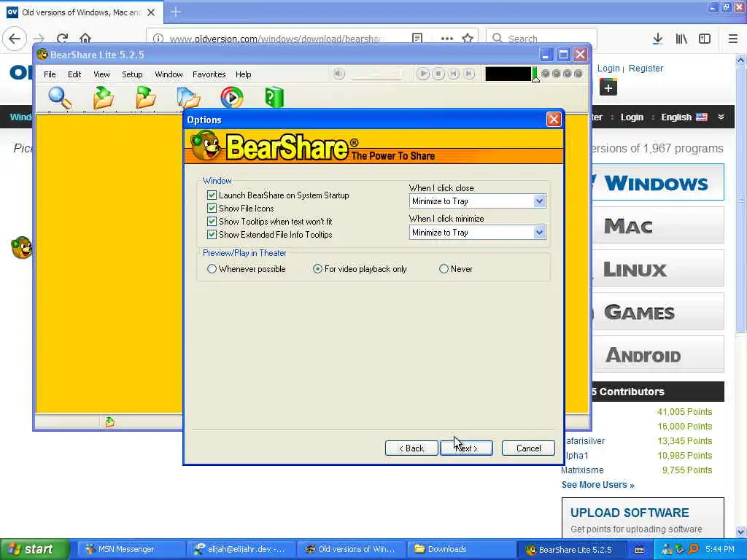This screenshot has width=747, height=560.
Task: Open the View menu in BearShare
Action: click(x=101, y=74)
